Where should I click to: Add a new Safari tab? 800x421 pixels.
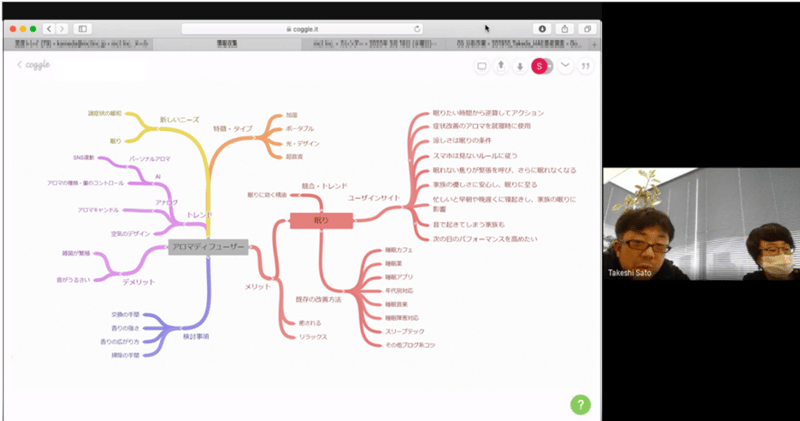point(594,45)
